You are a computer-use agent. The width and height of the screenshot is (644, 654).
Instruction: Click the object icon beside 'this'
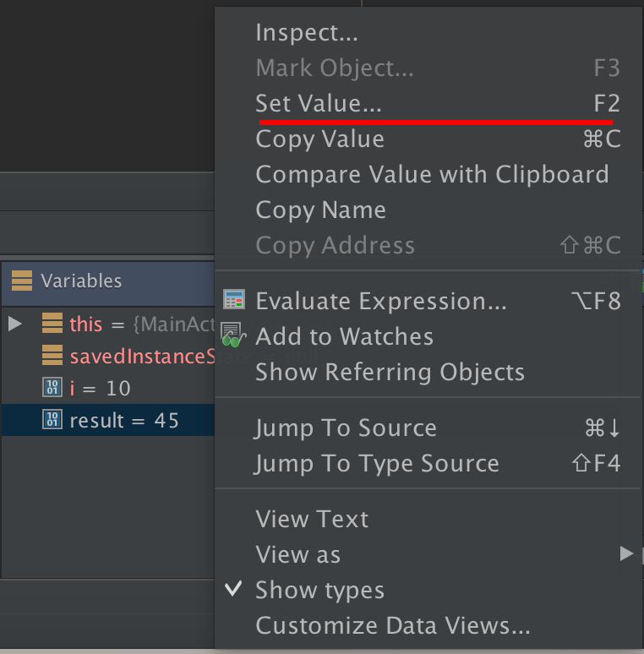52,324
